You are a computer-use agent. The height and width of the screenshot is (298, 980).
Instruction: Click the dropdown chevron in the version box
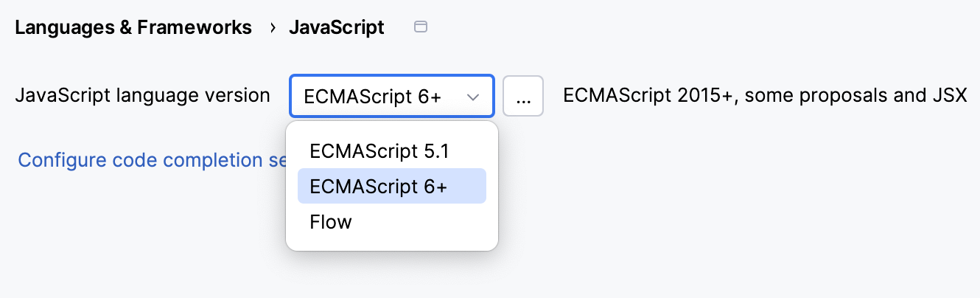473,96
